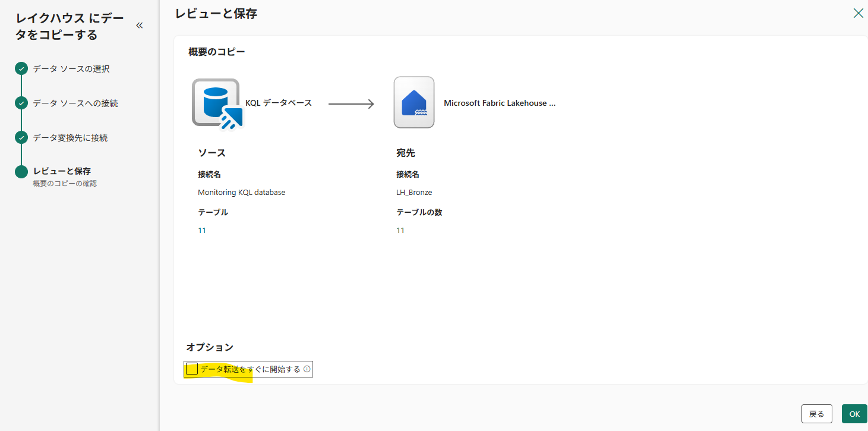Click the ソース heading

pos(212,153)
